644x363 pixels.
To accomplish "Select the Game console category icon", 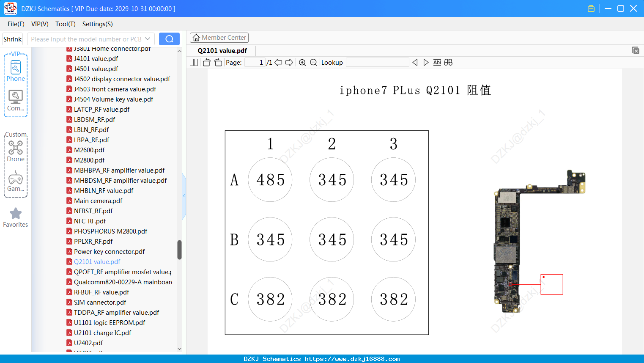I will pos(16,181).
